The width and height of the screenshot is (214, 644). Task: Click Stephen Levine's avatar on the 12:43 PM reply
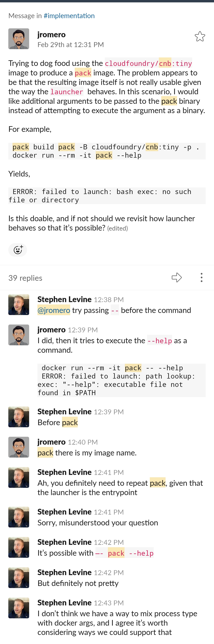(19, 608)
